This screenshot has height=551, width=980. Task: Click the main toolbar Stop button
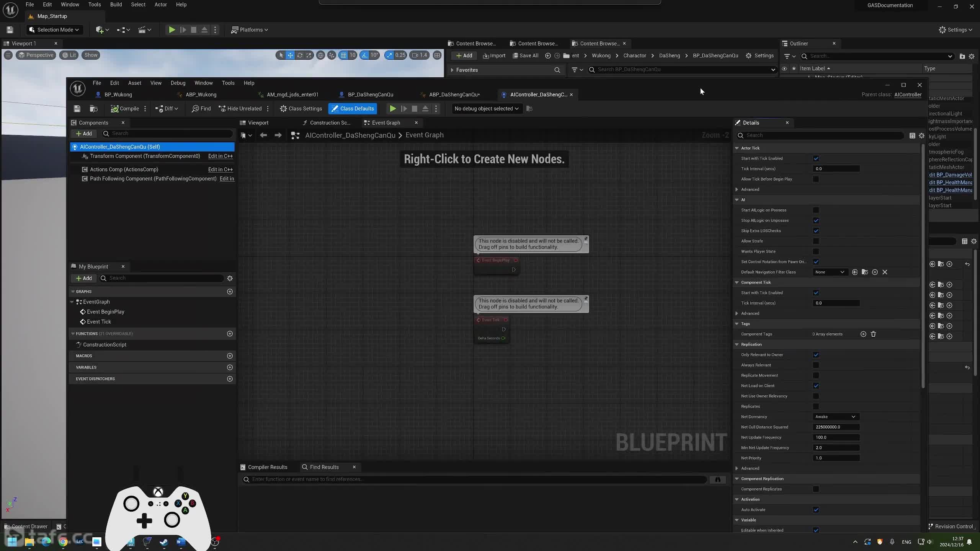coord(194,30)
